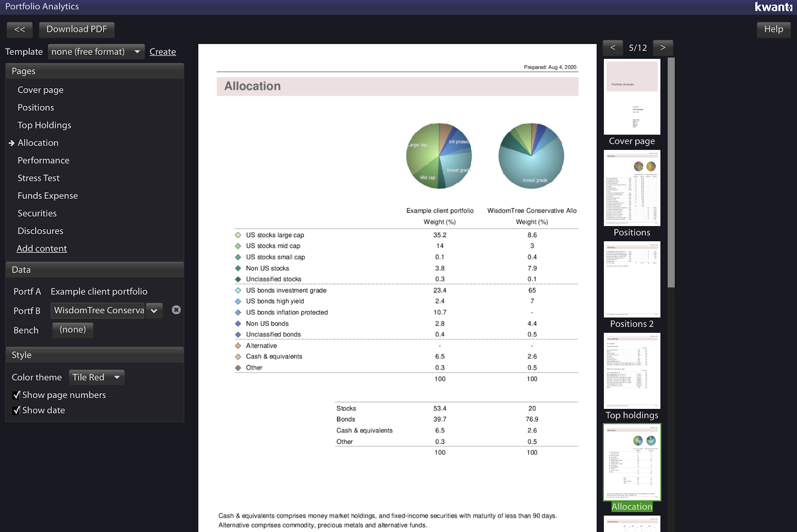797x532 pixels.
Task: Collapse the Style section header
Action: coord(95,355)
